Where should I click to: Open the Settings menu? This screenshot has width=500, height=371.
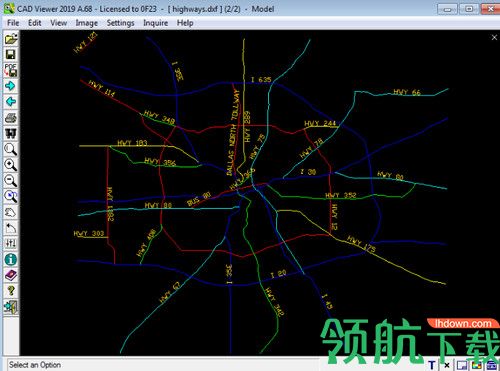(x=120, y=23)
